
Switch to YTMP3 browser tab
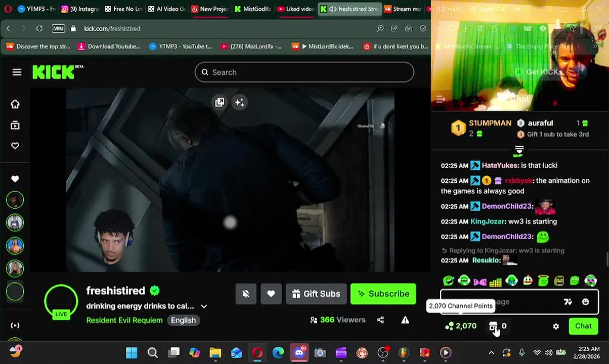point(36,9)
